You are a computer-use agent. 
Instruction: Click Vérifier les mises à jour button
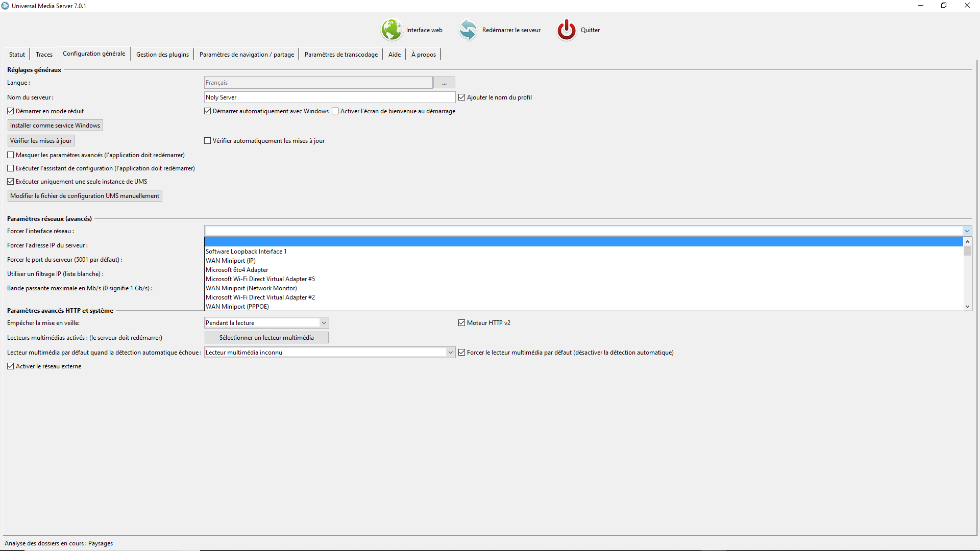pos(41,141)
